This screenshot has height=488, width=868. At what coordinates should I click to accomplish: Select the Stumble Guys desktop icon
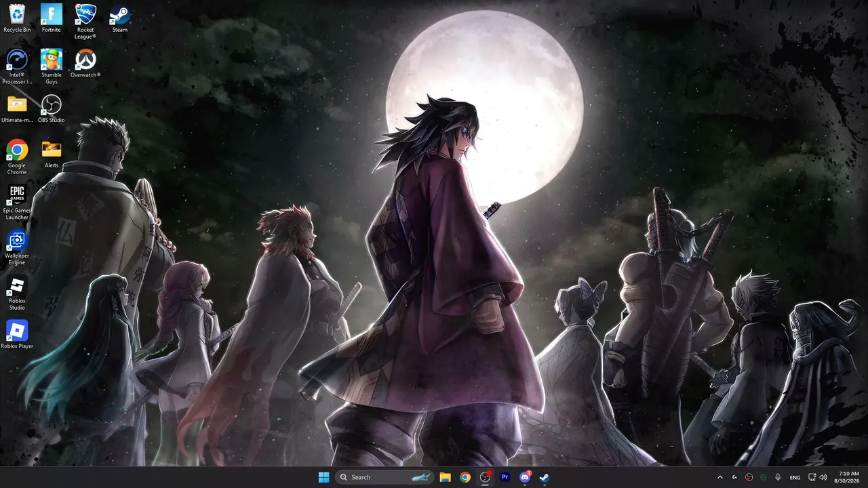(52, 66)
